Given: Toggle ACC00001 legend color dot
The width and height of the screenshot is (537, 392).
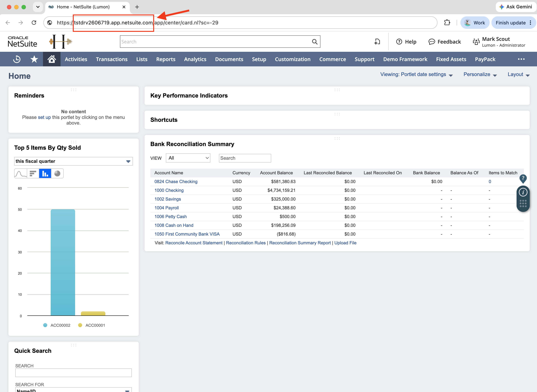Looking at the screenshot, I should [x=80, y=325].
